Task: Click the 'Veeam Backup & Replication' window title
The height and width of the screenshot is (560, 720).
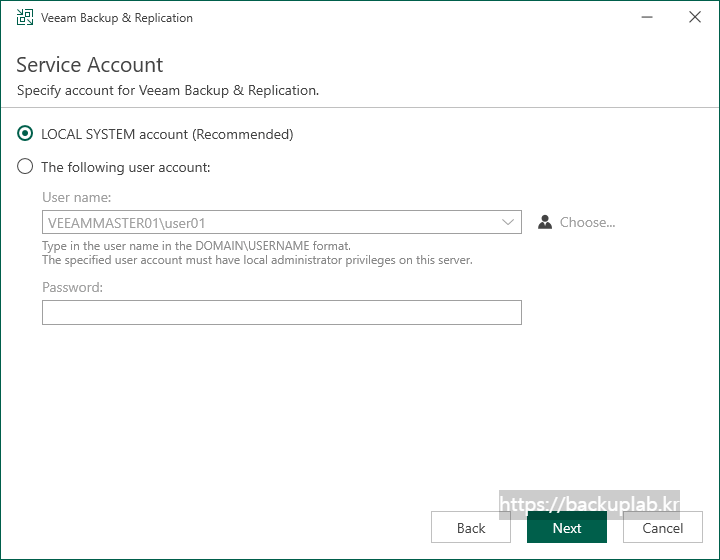Action: pos(117,18)
